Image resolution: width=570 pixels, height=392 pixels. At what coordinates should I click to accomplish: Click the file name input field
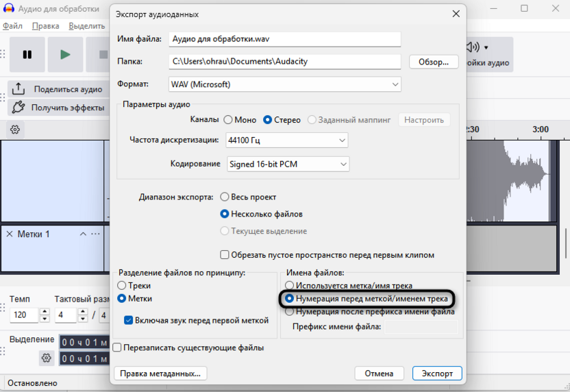click(284, 39)
